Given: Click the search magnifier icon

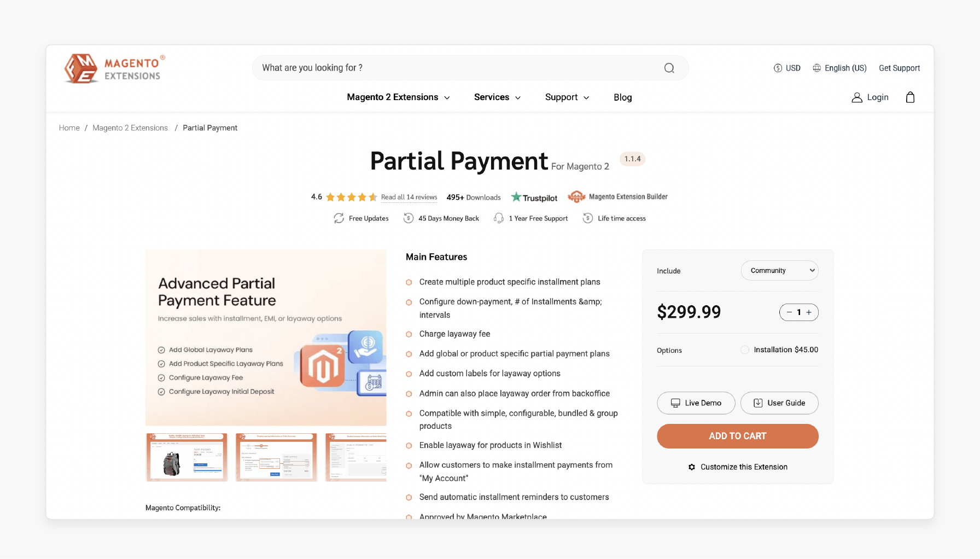Looking at the screenshot, I should (x=669, y=68).
